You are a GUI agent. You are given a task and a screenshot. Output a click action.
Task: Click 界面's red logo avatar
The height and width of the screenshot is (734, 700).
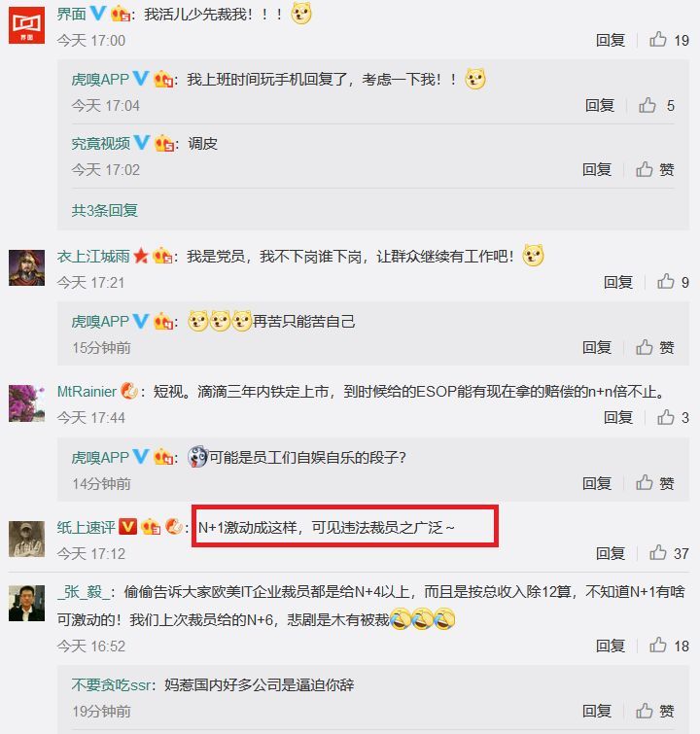[26, 25]
